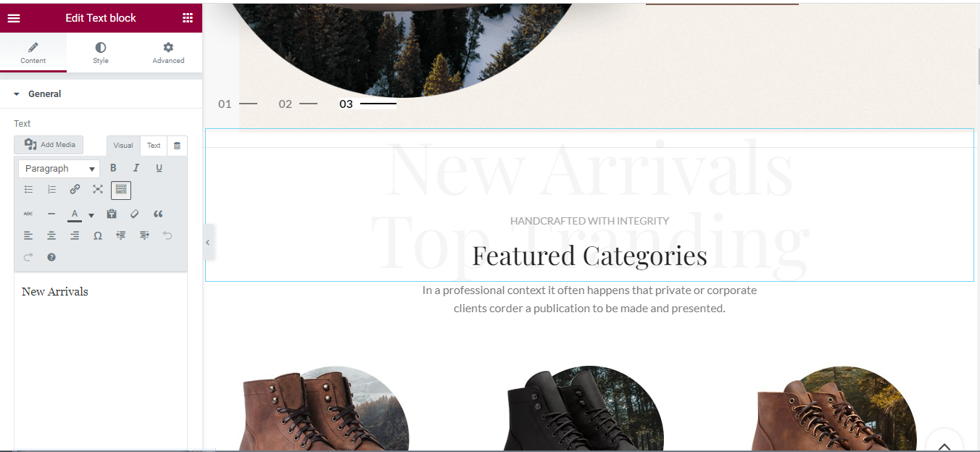
Task: Apply text color with the A swatch
Action: coord(75,214)
